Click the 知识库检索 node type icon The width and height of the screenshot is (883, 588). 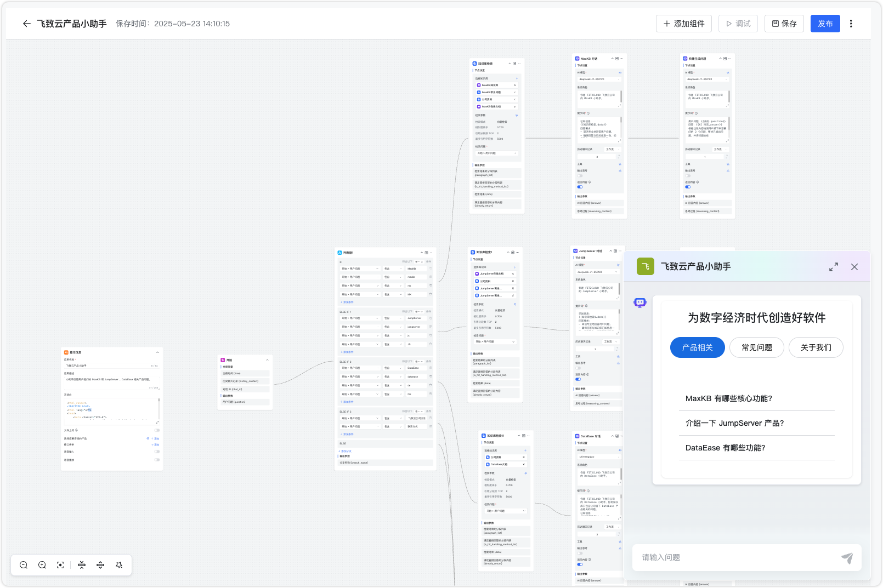[x=475, y=64]
